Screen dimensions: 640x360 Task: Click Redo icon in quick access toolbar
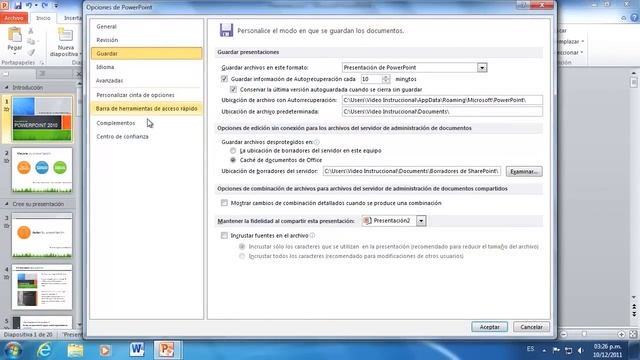[x=44, y=5]
